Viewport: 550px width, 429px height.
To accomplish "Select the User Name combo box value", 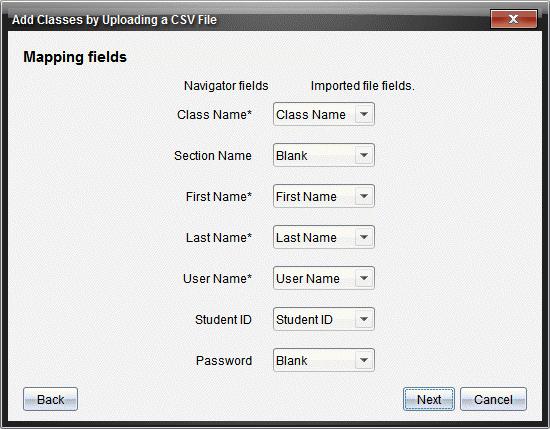I will 308,279.
